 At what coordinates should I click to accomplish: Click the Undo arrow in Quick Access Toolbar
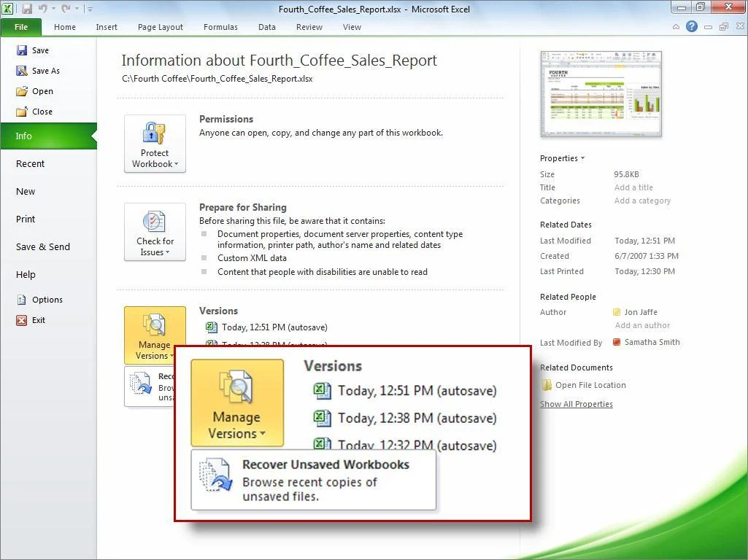point(42,8)
